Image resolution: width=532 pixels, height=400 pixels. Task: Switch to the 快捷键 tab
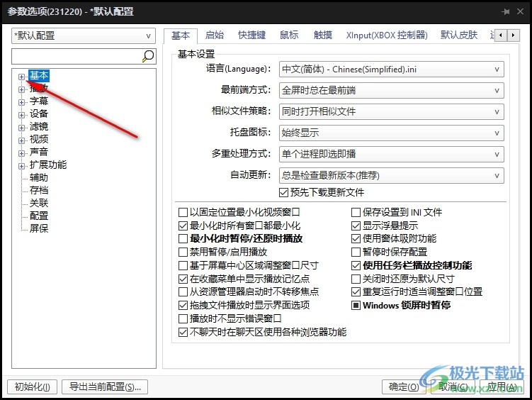tap(251, 35)
